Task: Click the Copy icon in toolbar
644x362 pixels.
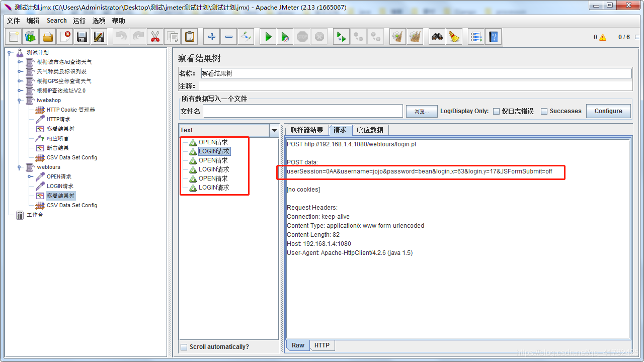Action: click(x=172, y=37)
